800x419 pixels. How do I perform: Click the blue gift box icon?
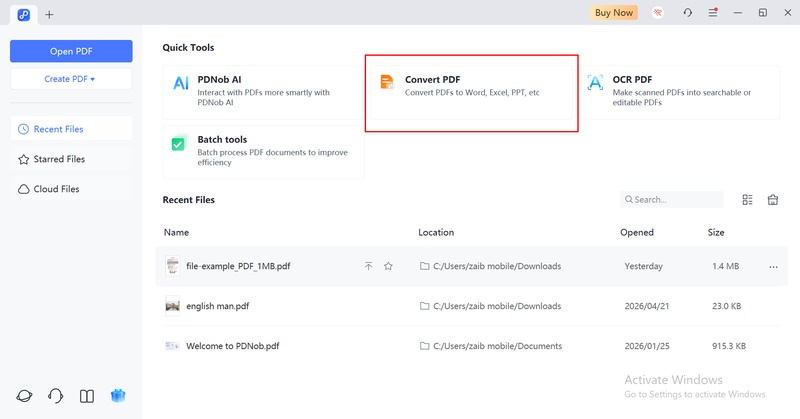118,395
